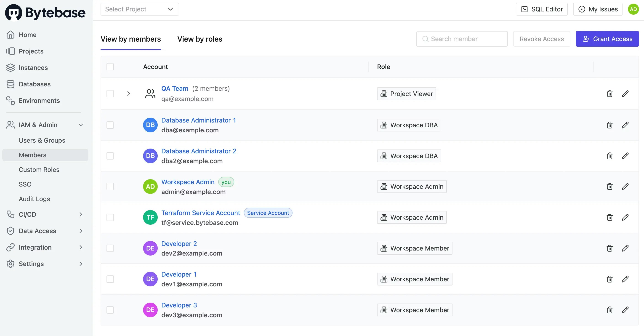Open the SQL Editor
644x336 pixels.
coord(541,9)
